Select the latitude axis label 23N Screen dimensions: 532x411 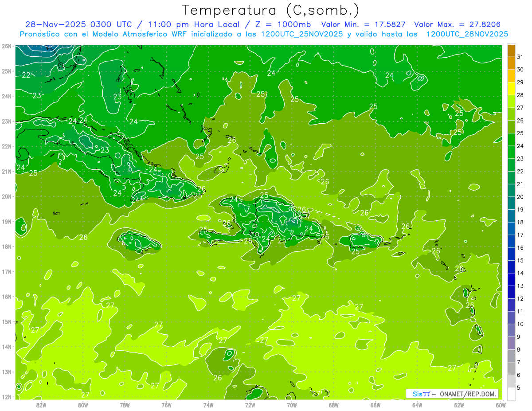click(x=7, y=121)
